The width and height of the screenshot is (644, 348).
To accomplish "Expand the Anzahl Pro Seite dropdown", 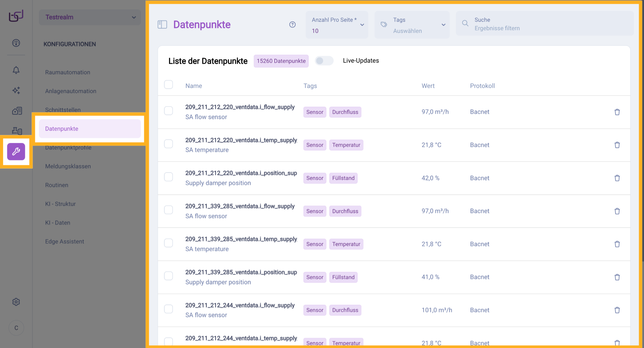I will pos(337,25).
